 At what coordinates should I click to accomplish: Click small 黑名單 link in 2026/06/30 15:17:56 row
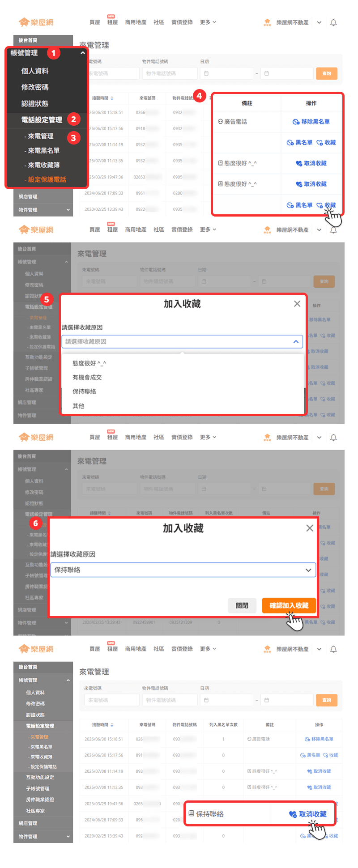tap(310, 755)
